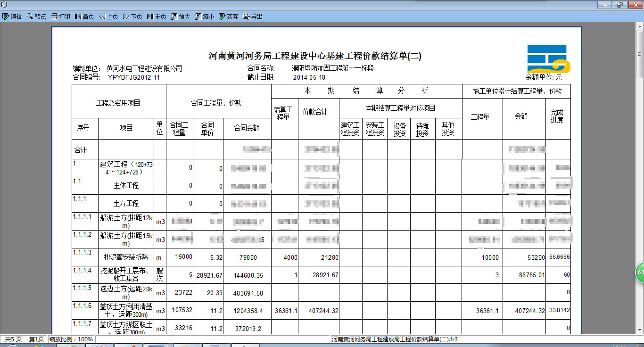Click the 缩放比例: 100% status field
The image size is (644, 347).
(72, 339)
